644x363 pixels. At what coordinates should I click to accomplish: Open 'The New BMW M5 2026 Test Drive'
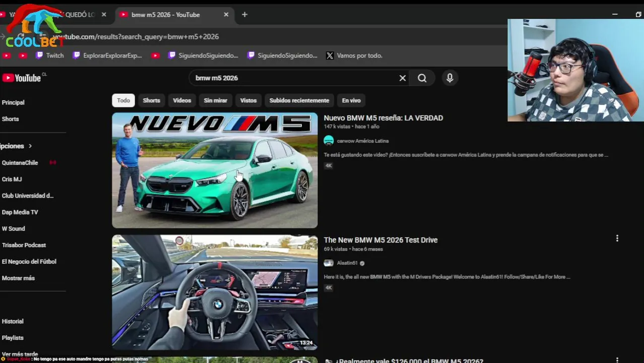coord(380,240)
